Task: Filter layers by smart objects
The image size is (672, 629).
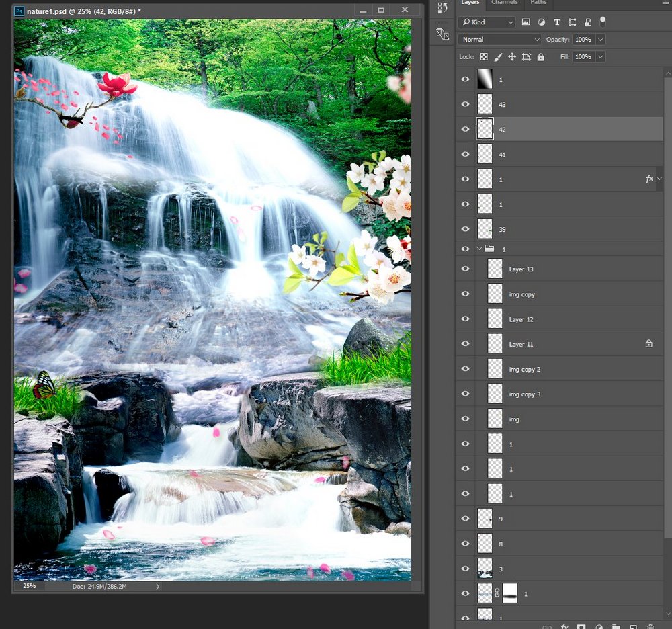Action: coord(587,22)
